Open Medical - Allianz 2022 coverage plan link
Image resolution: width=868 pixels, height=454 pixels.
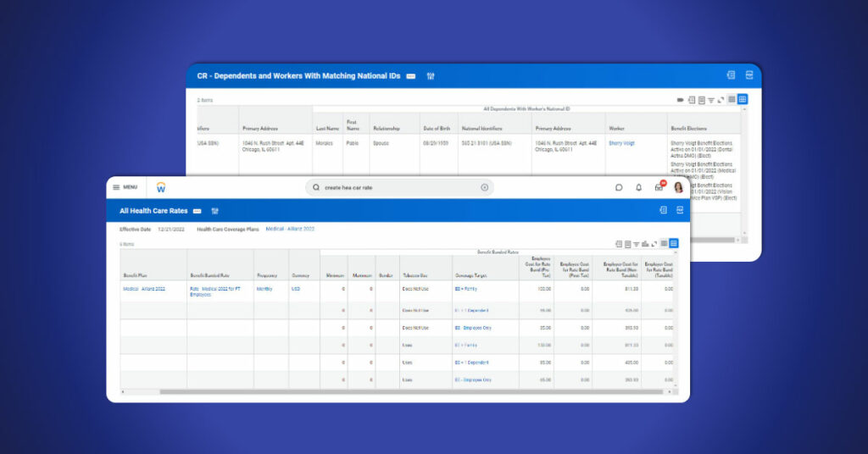(x=290, y=229)
